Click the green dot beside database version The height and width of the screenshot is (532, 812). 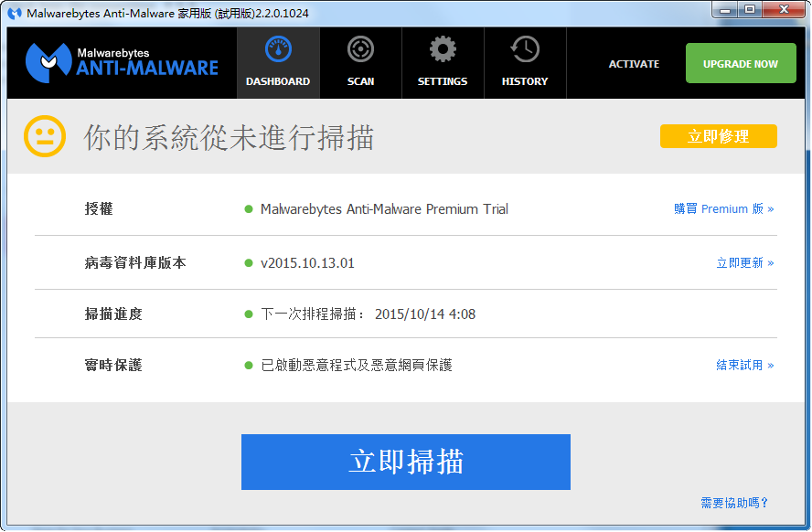pyautogui.click(x=249, y=263)
